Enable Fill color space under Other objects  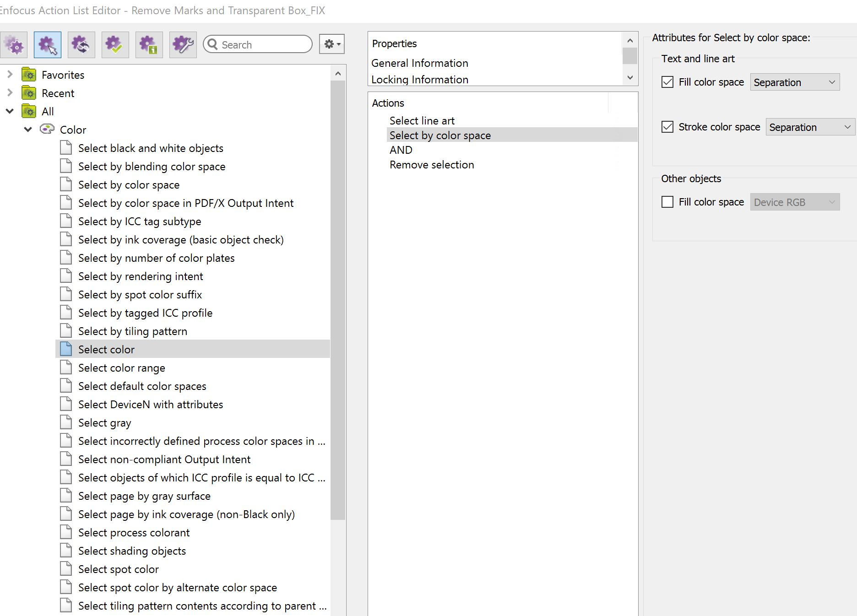[x=667, y=202]
